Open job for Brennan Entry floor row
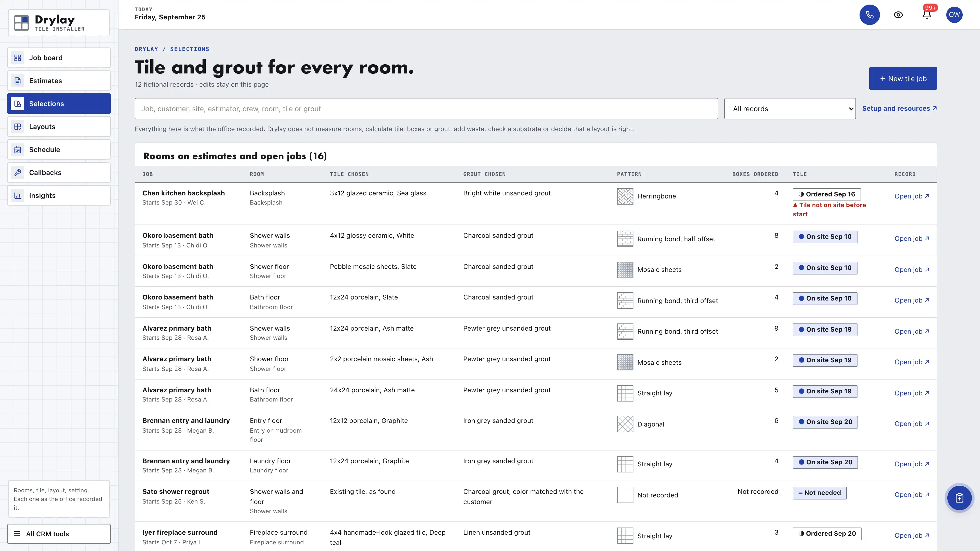This screenshot has height=551, width=980. pos(912,424)
